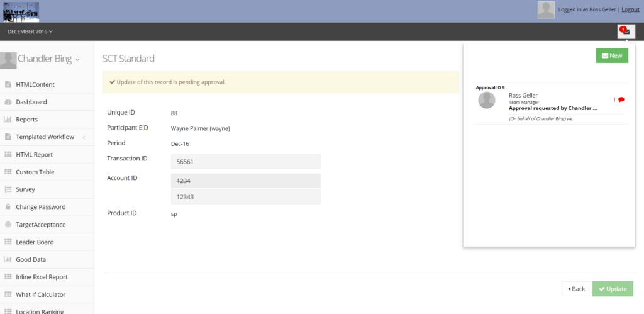Click the Unique ID value 88

point(174,113)
